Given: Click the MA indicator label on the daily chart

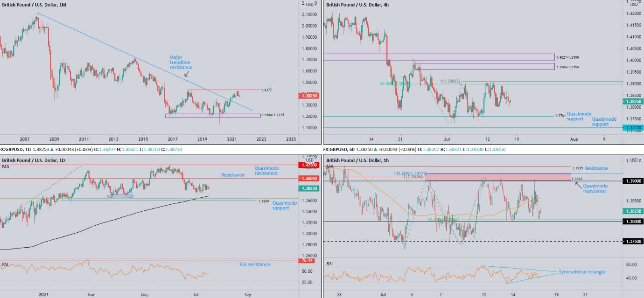Looking at the screenshot, I should [6, 166].
